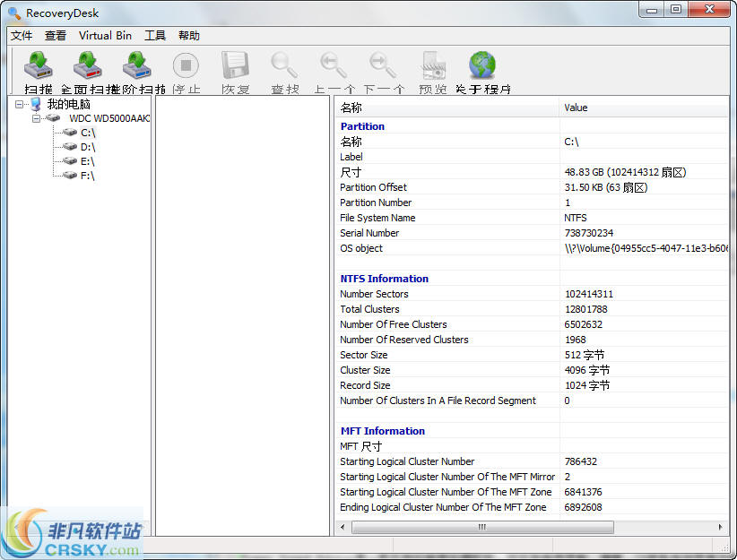Open file preview with the 预览 icon
The width and height of the screenshot is (737, 560).
pos(433,65)
